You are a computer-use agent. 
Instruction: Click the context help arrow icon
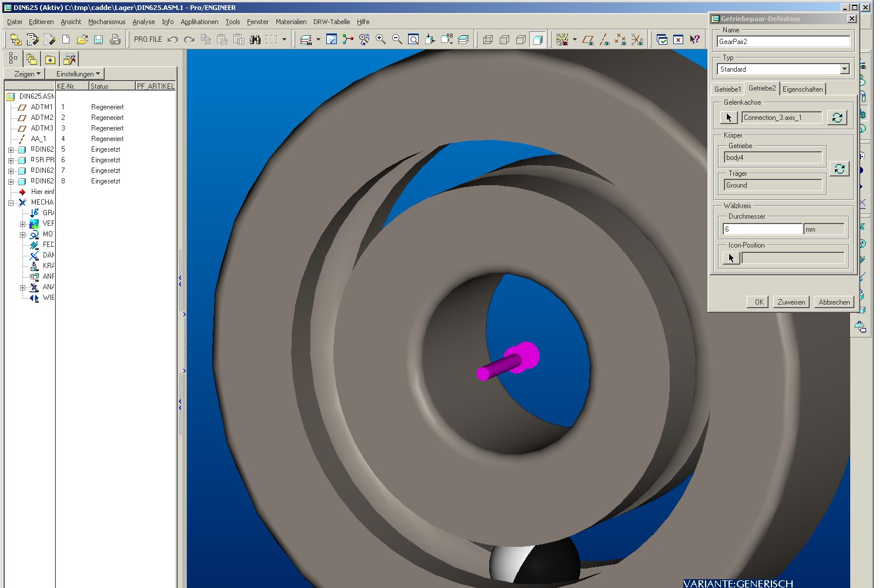pyautogui.click(x=694, y=39)
